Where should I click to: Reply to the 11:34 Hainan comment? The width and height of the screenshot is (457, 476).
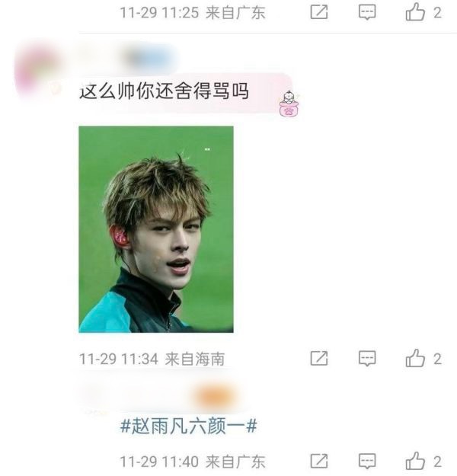pyautogui.click(x=367, y=359)
